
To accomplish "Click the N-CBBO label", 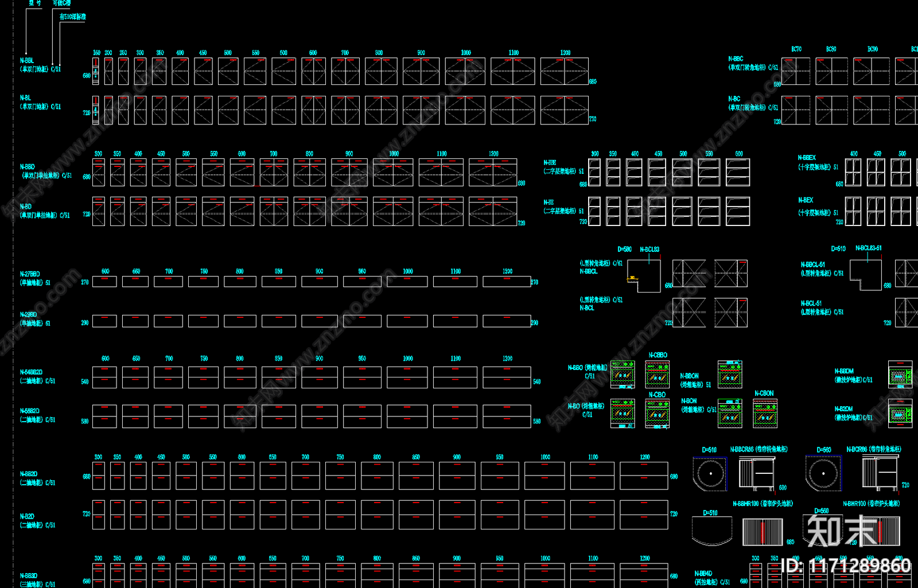I will coord(658,356).
